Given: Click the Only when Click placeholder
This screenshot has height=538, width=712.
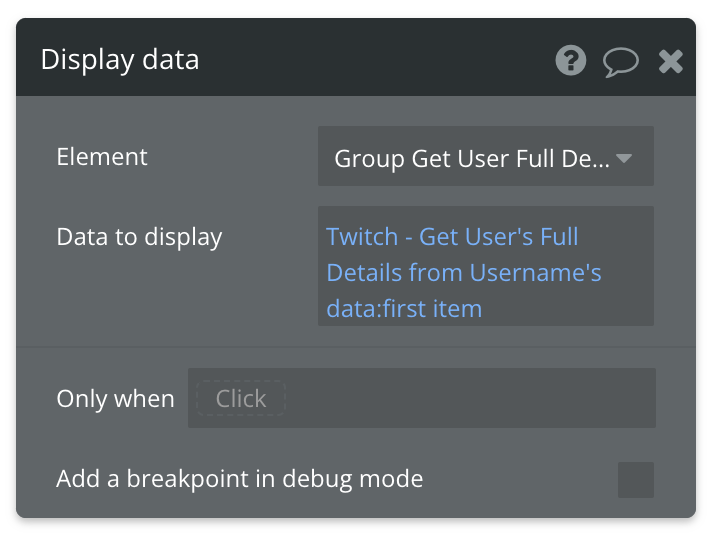Looking at the screenshot, I should pyautogui.click(x=240, y=398).
